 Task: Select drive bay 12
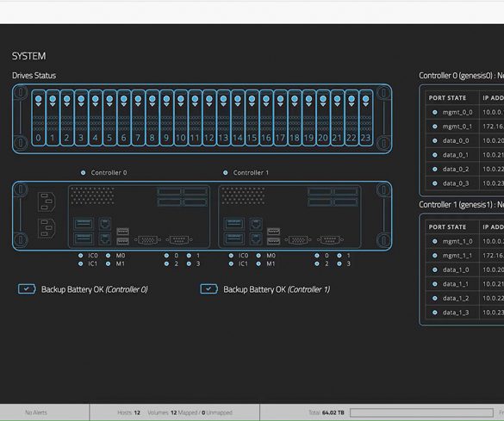click(209, 118)
